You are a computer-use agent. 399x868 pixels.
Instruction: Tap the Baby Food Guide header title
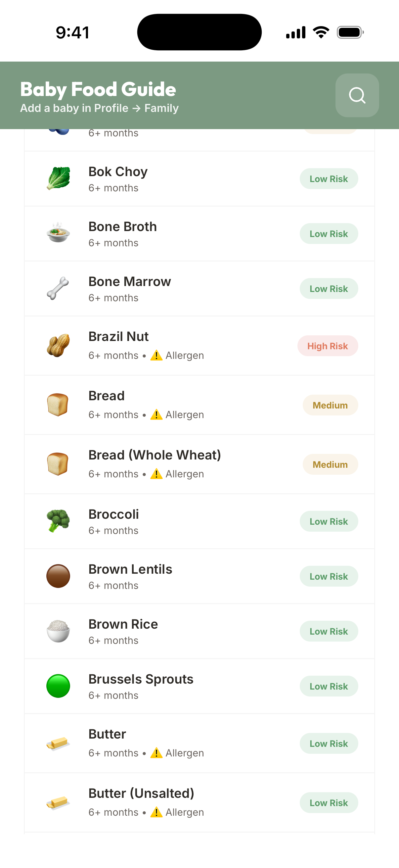point(98,89)
